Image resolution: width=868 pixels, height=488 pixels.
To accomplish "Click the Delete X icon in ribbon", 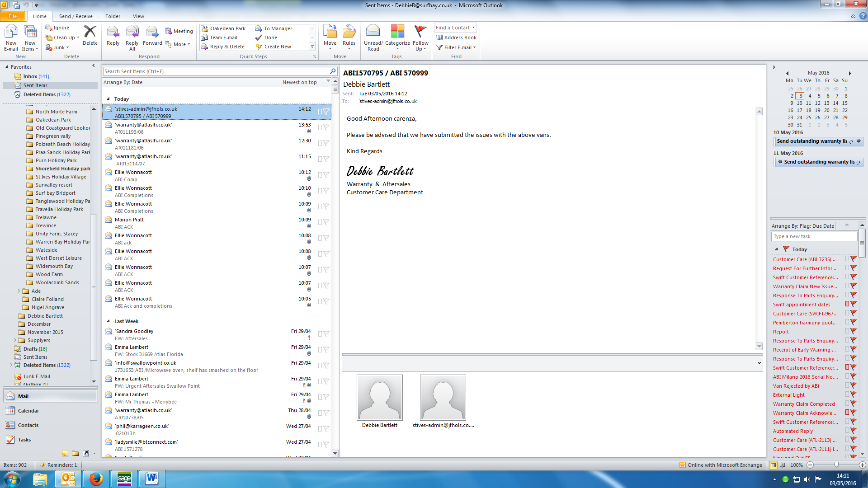I will tap(90, 33).
